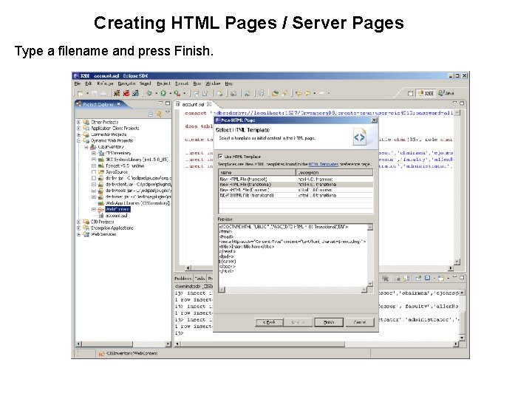Select New HTML File (frameset) template row
This screenshot has height=399, width=532.
pyautogui.click(x=296, y=179)
